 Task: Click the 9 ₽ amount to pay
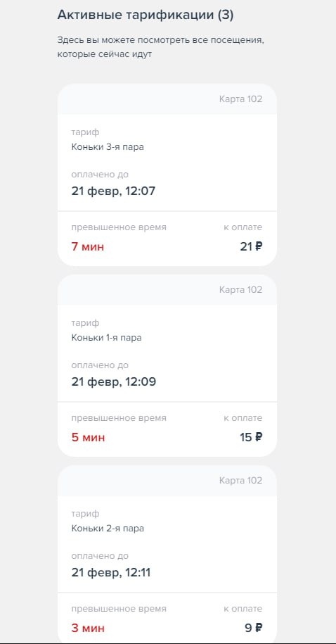pos(254,628)
